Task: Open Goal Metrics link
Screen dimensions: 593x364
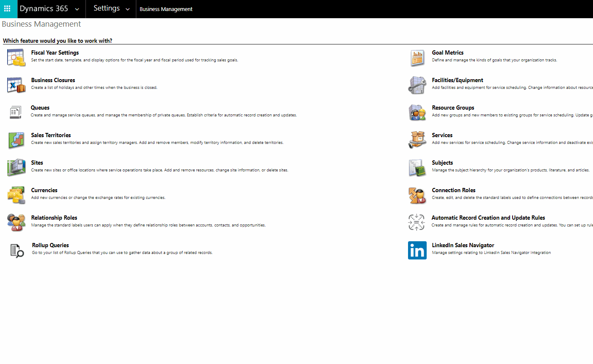Action: coord(447,52)
